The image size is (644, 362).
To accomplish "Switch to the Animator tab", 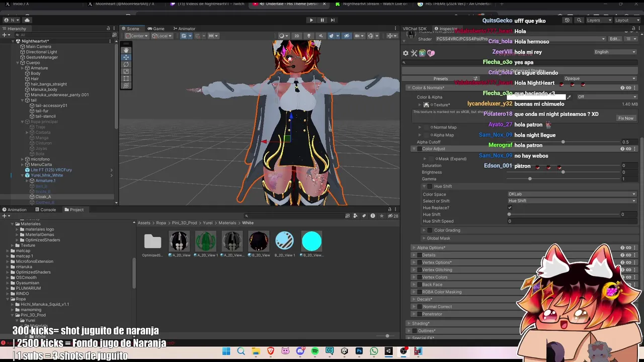I will pos(184,29).
